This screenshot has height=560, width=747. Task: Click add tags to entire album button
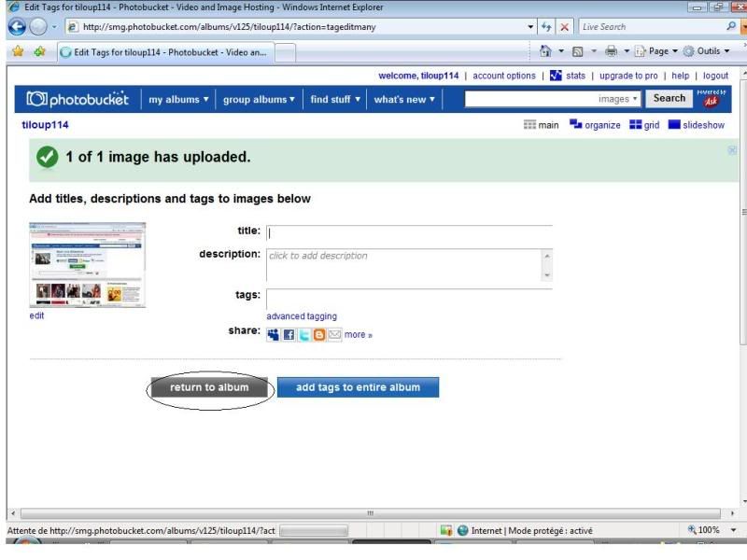pos(358,387)
